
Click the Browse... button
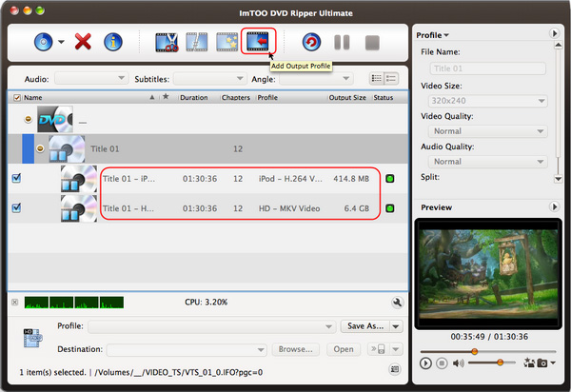tap(295, 349)
